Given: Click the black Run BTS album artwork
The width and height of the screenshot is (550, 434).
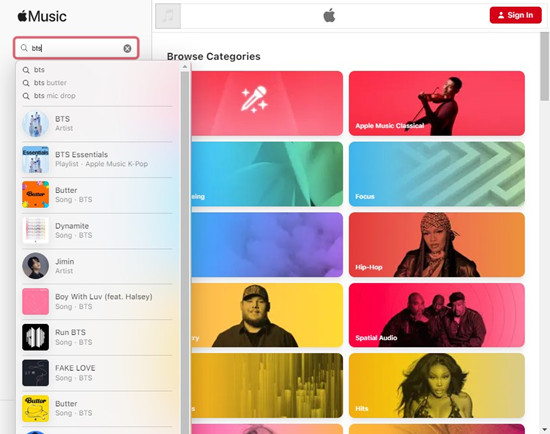Looking at the screenshot, I should pyautogui.click(x=35, y=337).
